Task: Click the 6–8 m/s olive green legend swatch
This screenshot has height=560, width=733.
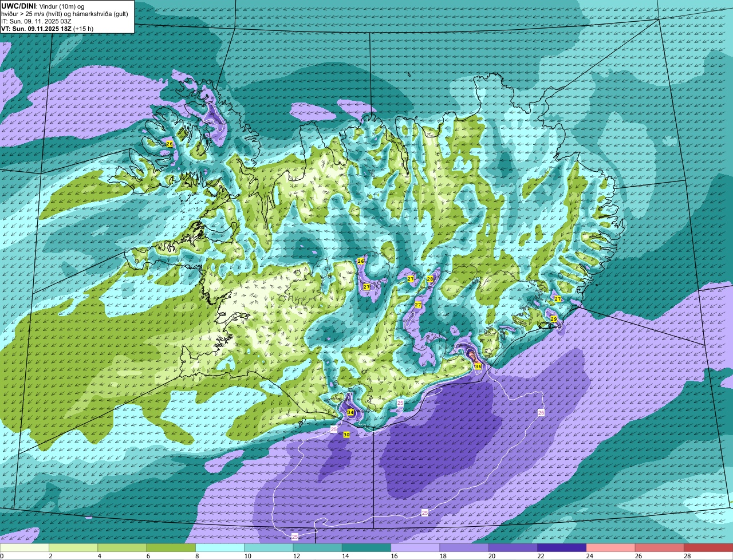Action: [x=171, y=547]
